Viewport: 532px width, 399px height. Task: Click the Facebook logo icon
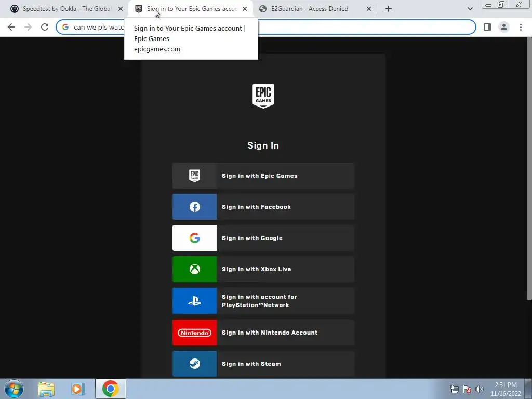click(194, 207)
